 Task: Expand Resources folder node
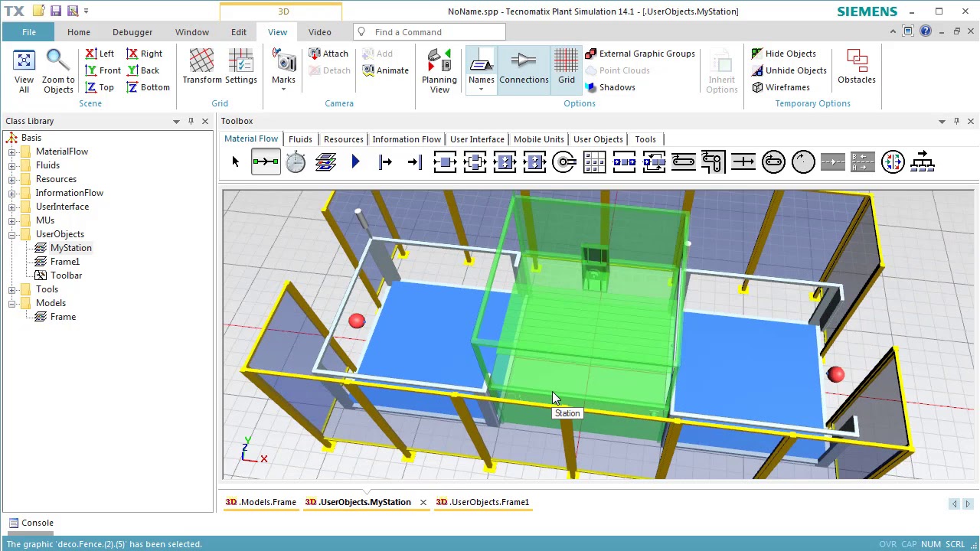point(12,179)
